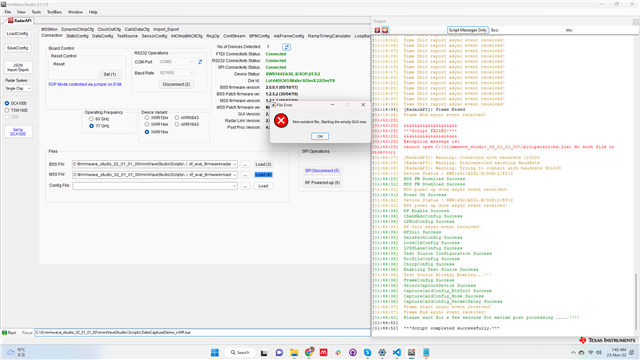Open the taskbar Search box

tap(240, 353)
